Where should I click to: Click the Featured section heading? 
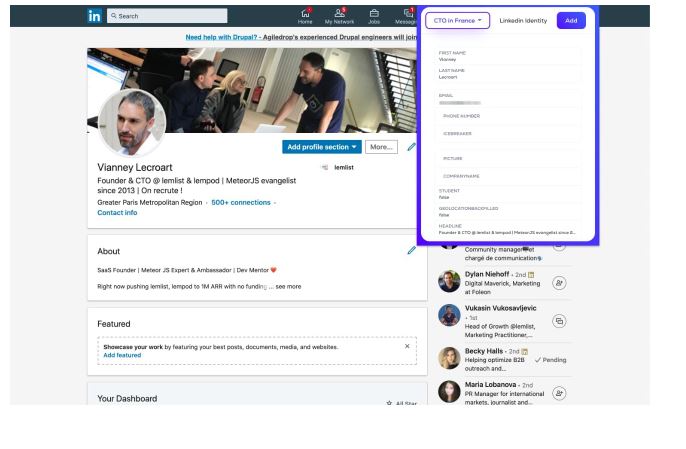pyautogui.click(x=114, y=324)
